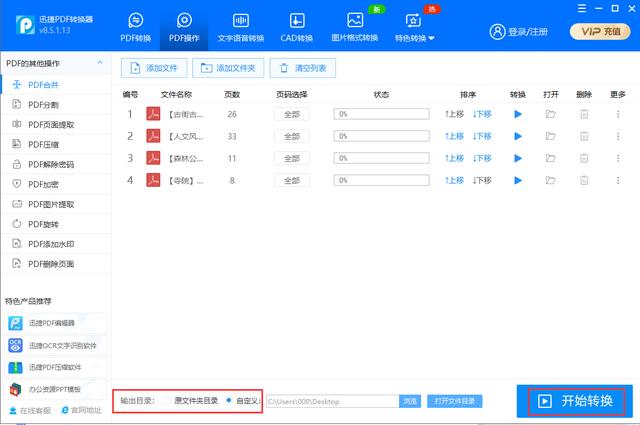Open more options for file 2
This screenshot has height=425, width=640.
(618, 136)
